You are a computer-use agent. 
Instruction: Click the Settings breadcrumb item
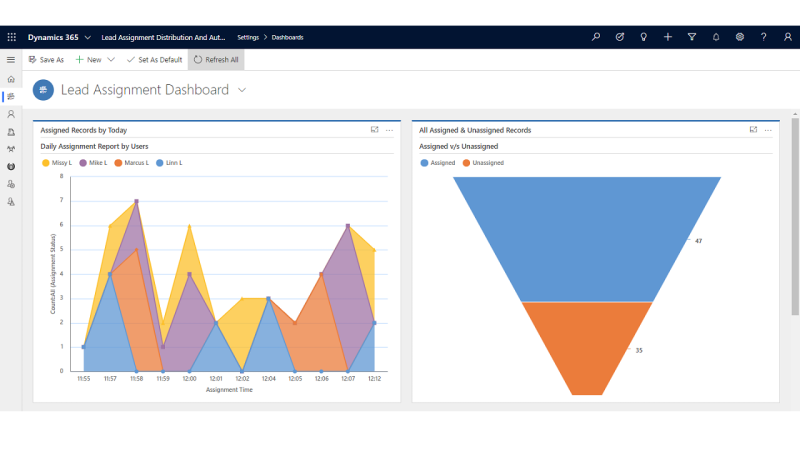(x=247, y=37)
